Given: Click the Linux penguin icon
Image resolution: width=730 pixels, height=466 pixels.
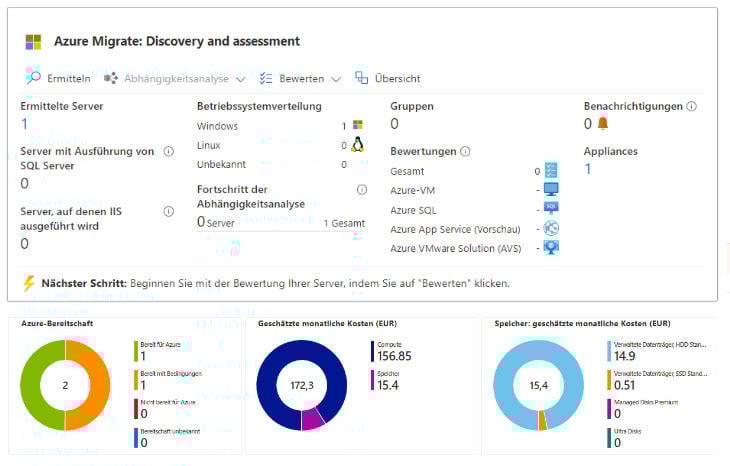Looking at the screenshot, I should click(357, 145).
